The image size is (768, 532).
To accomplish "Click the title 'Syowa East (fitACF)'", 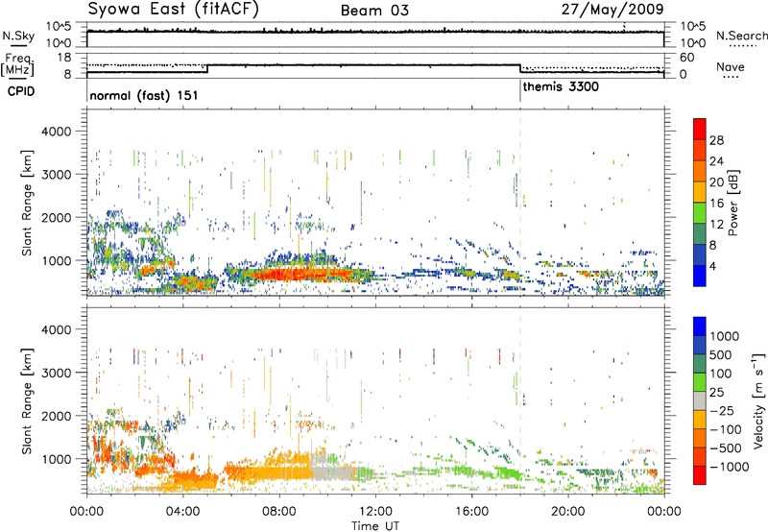I will pyautogui.click(x=174, y=9).
